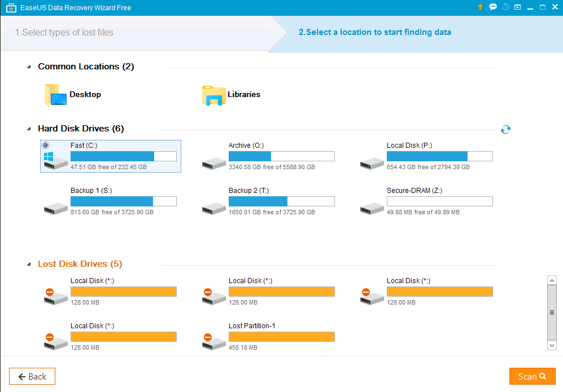Screen dimensions: 563x392
Task: Click the recovery history clock icon
Action: (x=505, y=7)
